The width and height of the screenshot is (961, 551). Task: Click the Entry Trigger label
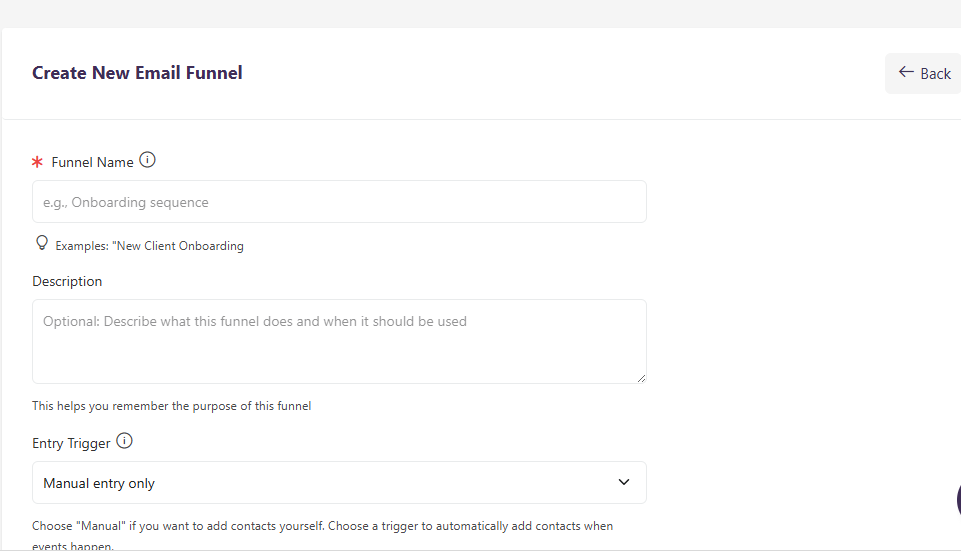[72, 443]
